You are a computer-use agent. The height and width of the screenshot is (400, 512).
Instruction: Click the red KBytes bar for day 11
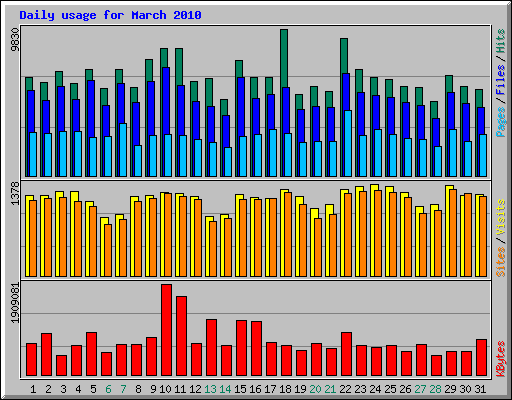181,336
